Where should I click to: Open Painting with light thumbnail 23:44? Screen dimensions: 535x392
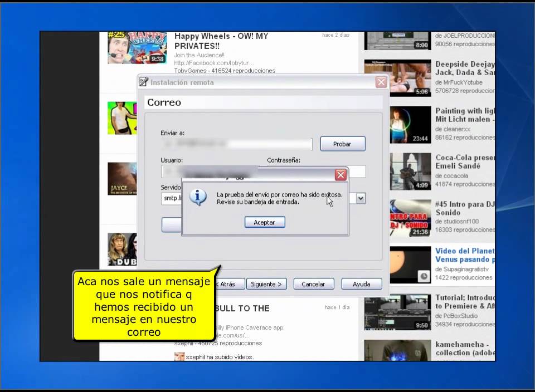click(411, 125)
